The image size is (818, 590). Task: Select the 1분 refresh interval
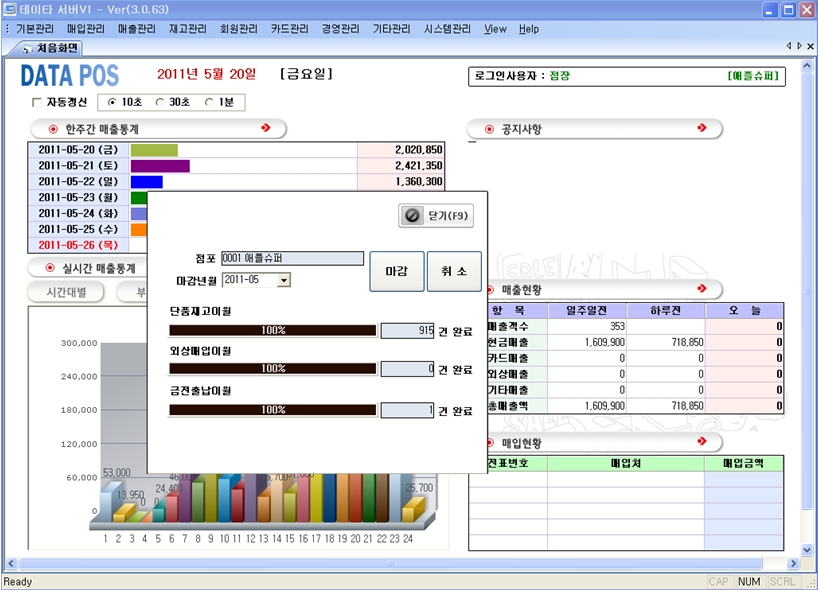point(209,102)
